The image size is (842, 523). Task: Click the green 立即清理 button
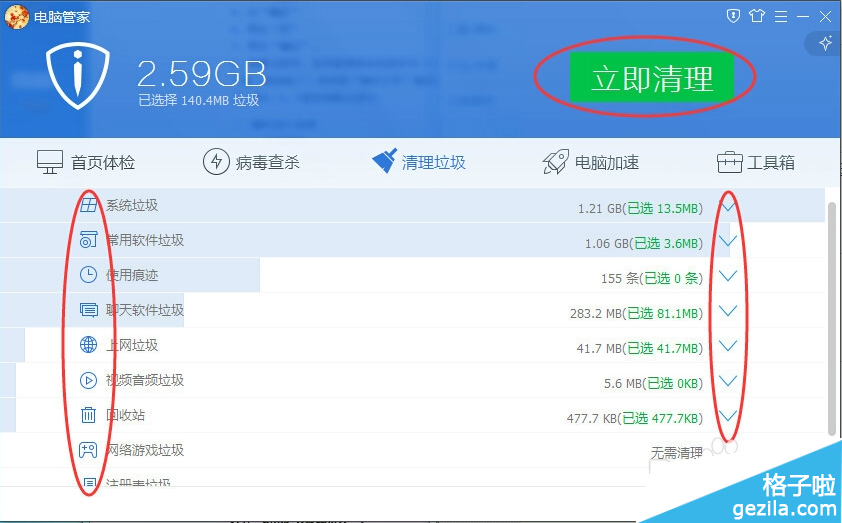651,77
